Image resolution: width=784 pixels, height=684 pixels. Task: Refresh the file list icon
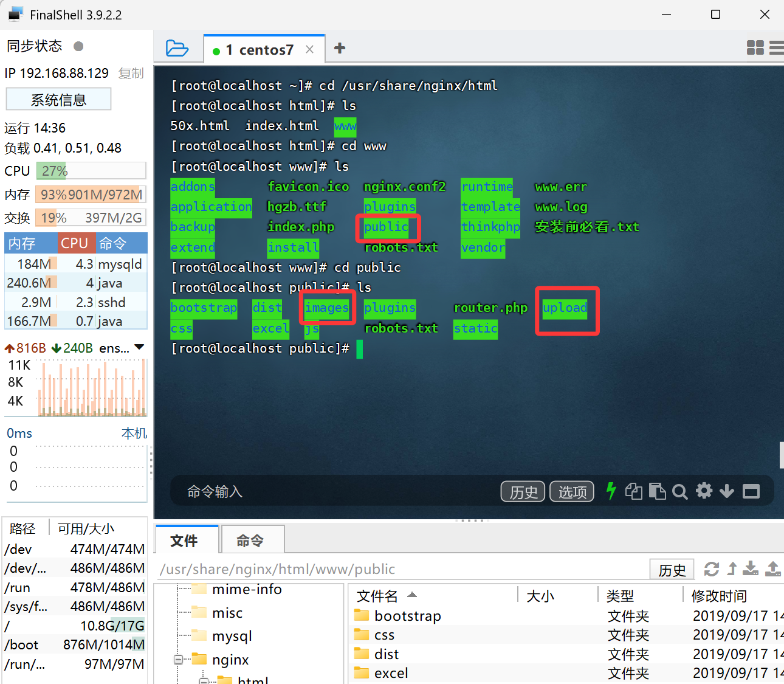[712, 569]
